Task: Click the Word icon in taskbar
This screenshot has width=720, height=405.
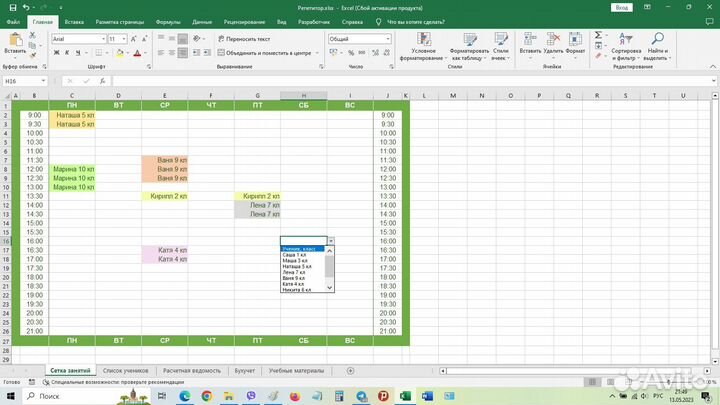Action: (x=427, y=396)
